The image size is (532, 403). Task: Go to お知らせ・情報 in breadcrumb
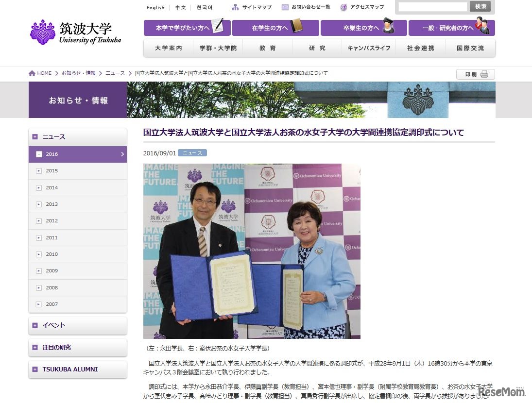78,73
